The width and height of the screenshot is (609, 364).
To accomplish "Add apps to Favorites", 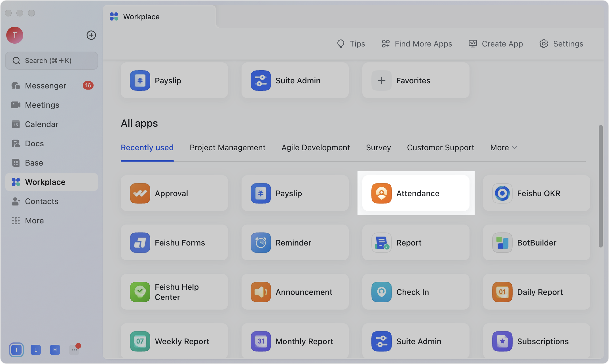I will click(x=415, y=80).
